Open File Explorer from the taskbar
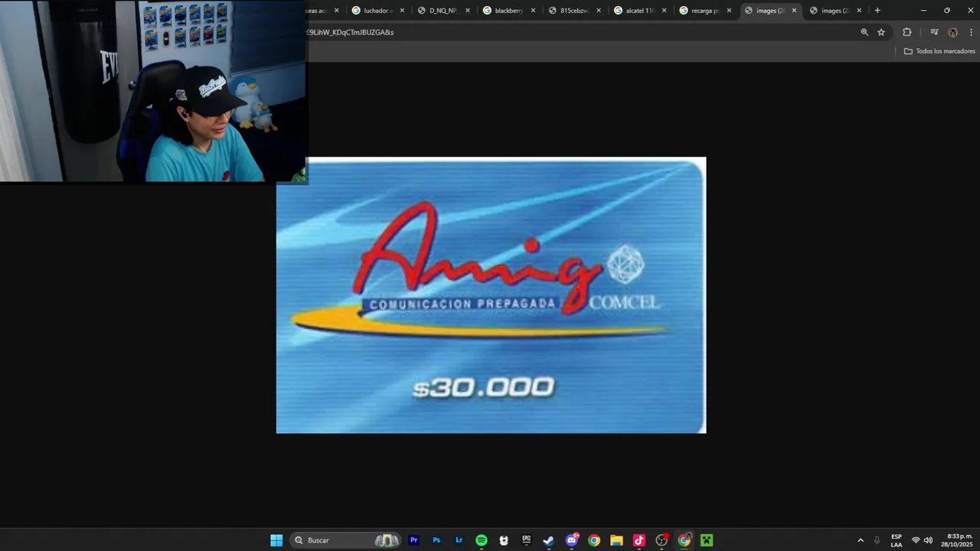Screen dimensions: 980x551 click(x=616, y=540)
